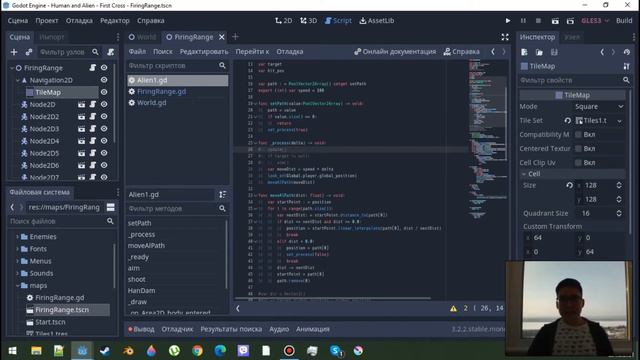Viewport: 640px width, 360px height.
Task: Switch file system view layout
Action: pyautogui.click(x=111, y=207)
